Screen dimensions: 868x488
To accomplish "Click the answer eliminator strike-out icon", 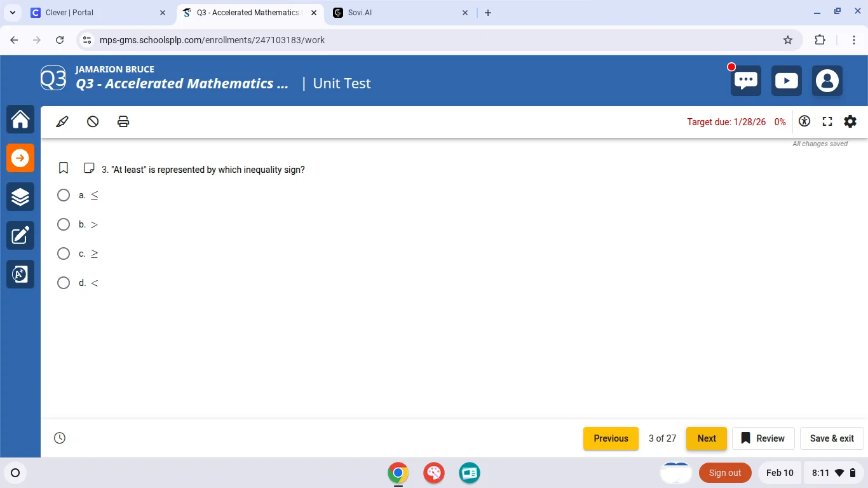I will pos(93,121).
